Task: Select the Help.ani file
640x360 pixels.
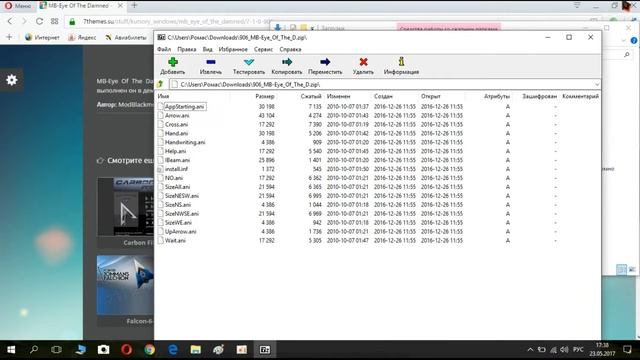Action: click(x=176, y=151)
